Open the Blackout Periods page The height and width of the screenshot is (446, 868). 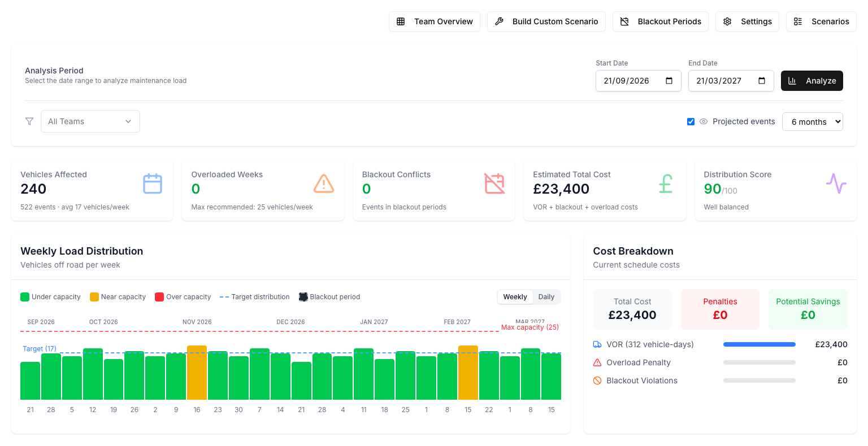[x=661, y=21]
